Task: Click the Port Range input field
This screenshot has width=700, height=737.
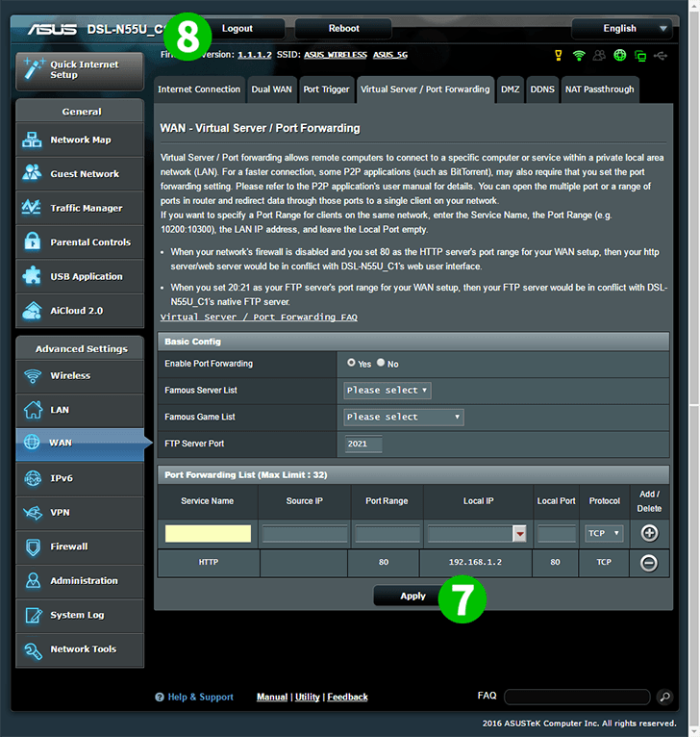Action: pyautogui.click(x=387, y=533)
